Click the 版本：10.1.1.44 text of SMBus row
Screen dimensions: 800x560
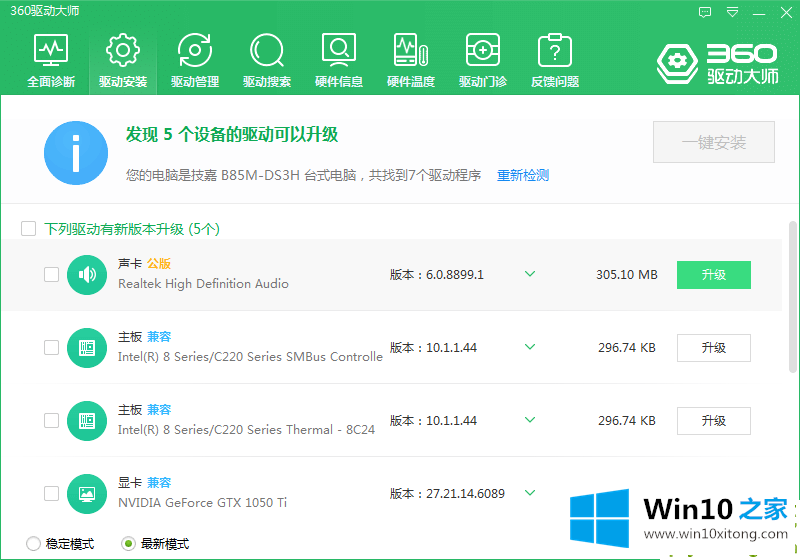click(433, 348)
